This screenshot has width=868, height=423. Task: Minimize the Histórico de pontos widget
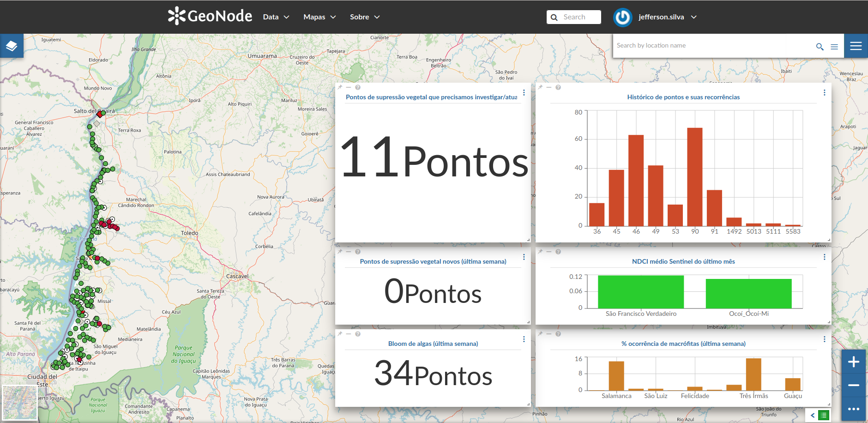549,87
